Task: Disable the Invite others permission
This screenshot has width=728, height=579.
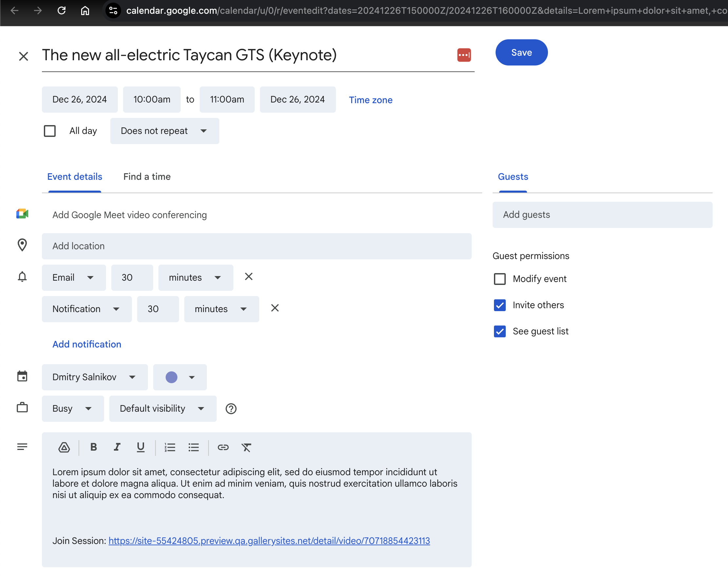Action: [x=501, y=305]
